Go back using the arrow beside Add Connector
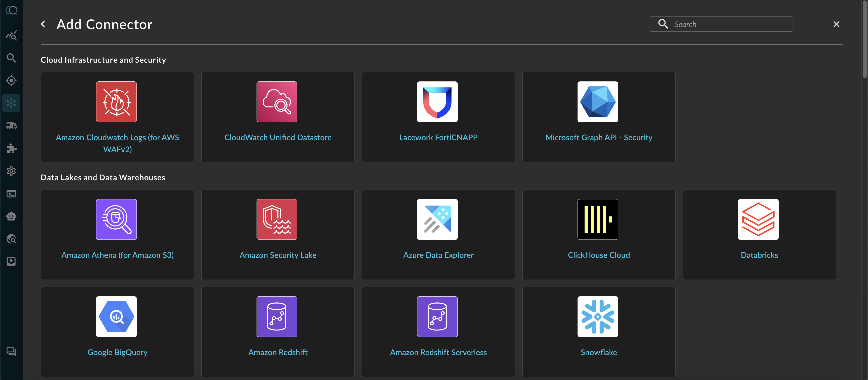The width and height of the screenshot is (868, 380). click(43, 24)
